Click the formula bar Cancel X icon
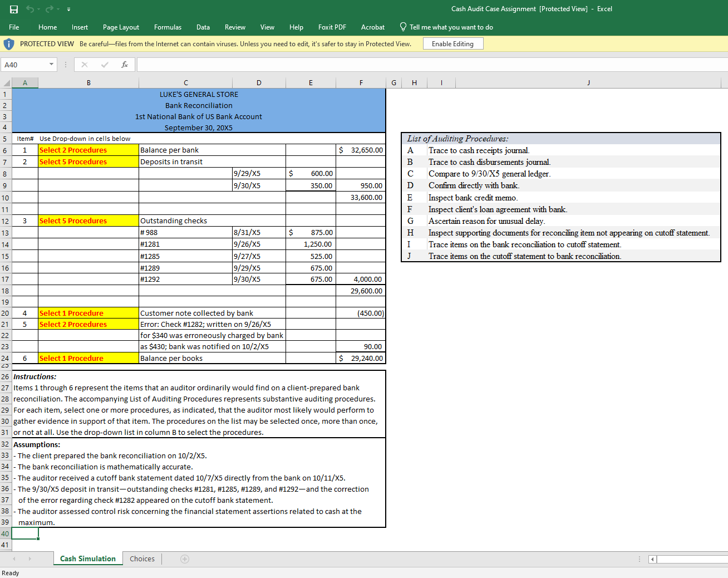The image size is (728, 578). (x=85, y=65)
